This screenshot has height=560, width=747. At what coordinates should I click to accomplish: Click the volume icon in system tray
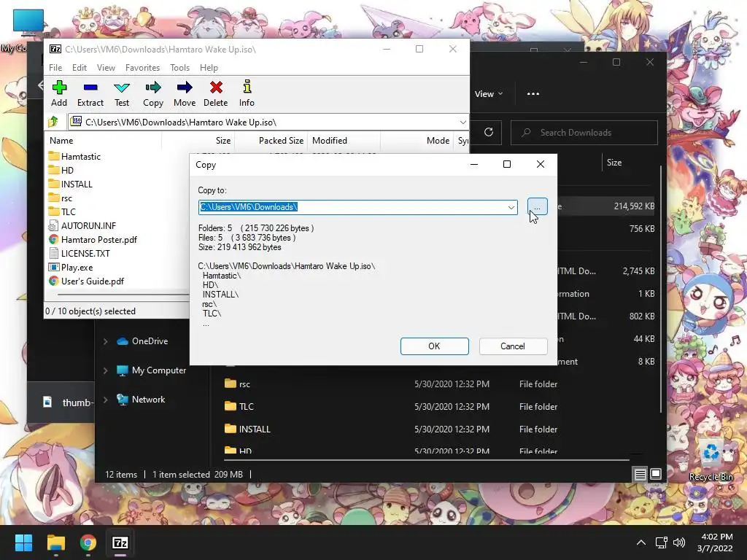679,542
